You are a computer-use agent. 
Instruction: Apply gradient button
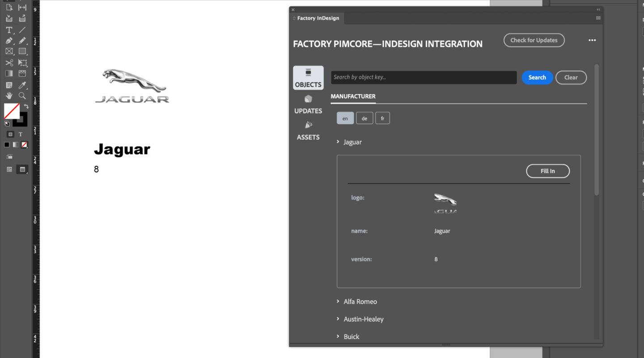tap(16, 145)
